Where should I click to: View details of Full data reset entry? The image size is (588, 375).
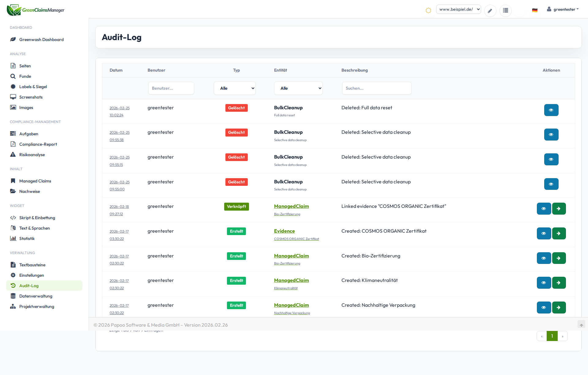tap(551, 110)
